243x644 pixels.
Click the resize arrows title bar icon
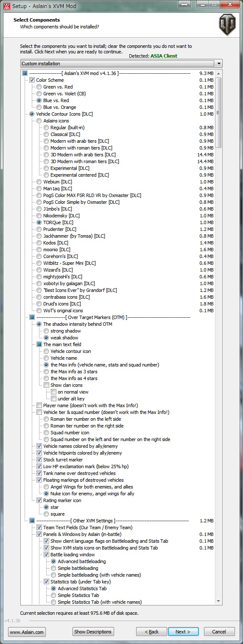point(184,5)
